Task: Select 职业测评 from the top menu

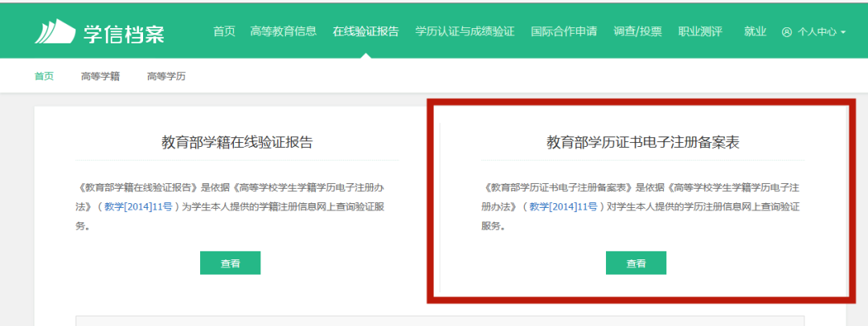Action: (700, 32)
